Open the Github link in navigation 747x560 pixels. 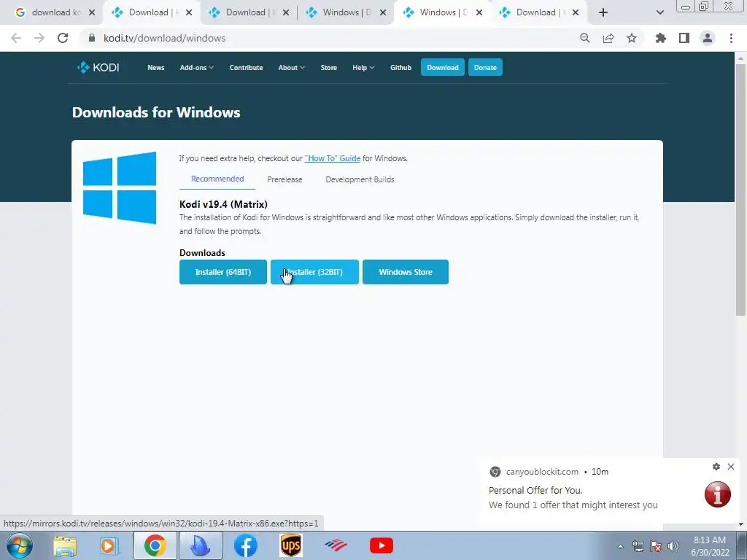(400, 68)
